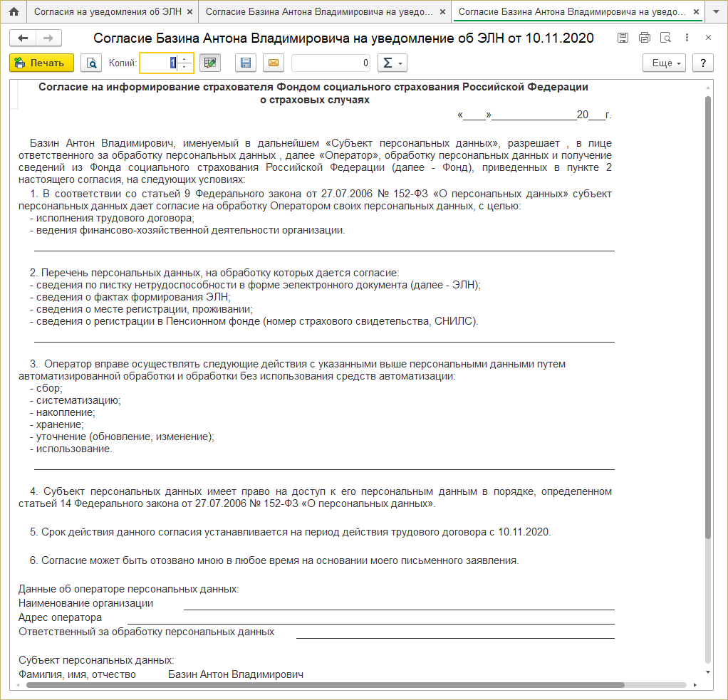Close the form with the X icon
The height and width of the screenshot is (700, 728).
[x=708, y=38]
